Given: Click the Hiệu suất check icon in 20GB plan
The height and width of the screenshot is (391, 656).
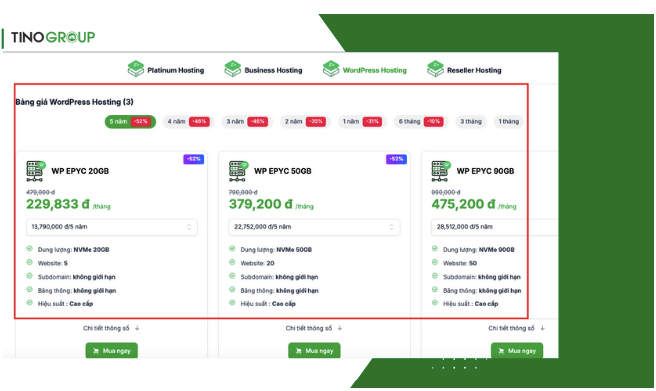Looking at the screenshot, I should (x=29, y=303).
